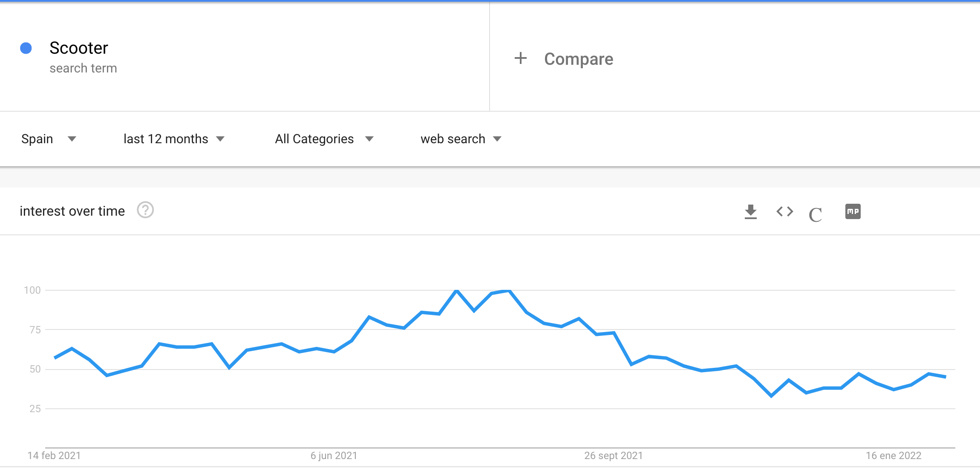Viewport: 980px width, 468px height.
Task: Click the search term indicator under Scooter
Action: click(x=84, y=67)
